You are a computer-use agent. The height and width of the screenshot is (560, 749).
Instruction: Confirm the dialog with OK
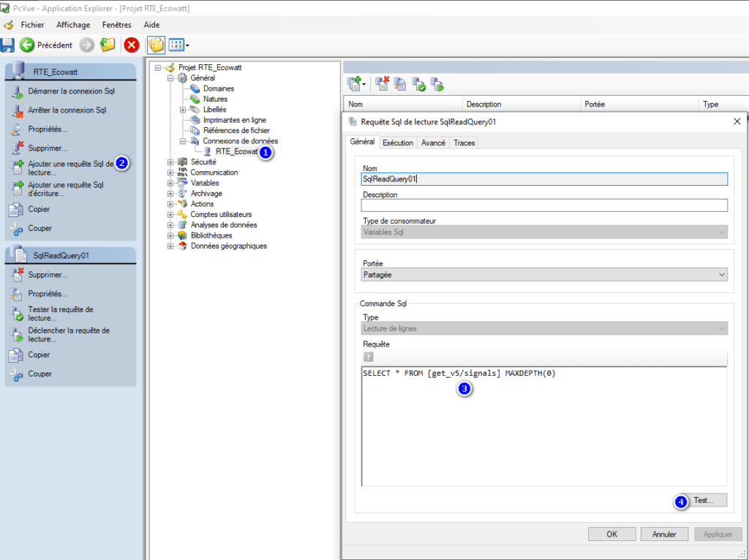point(612,534)
